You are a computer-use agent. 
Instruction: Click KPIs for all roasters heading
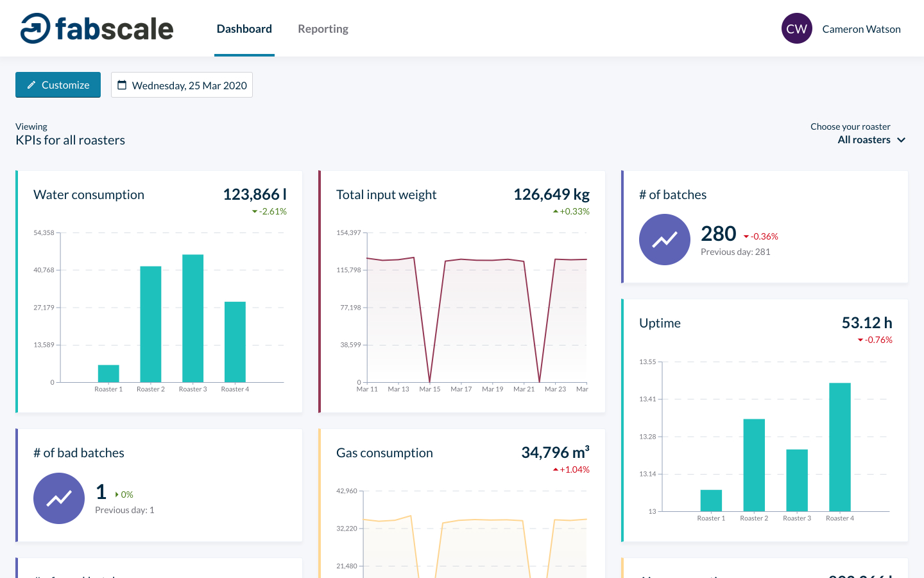coord(70,140)
